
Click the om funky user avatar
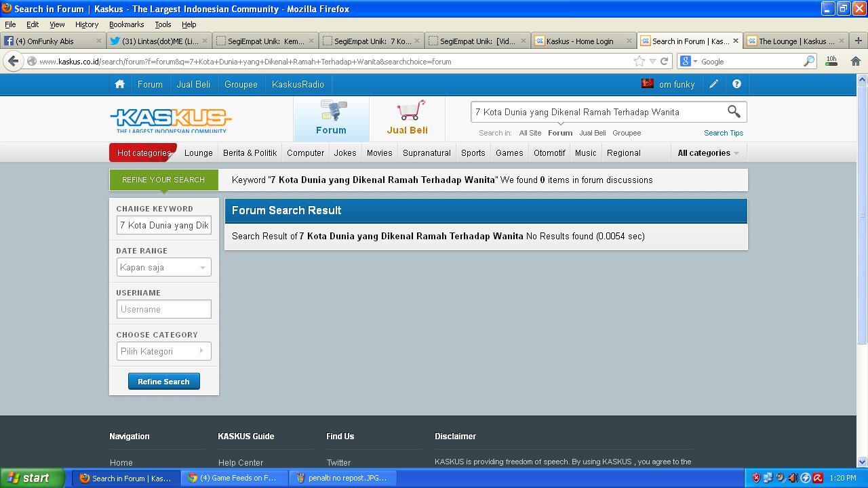click(648, 84)
